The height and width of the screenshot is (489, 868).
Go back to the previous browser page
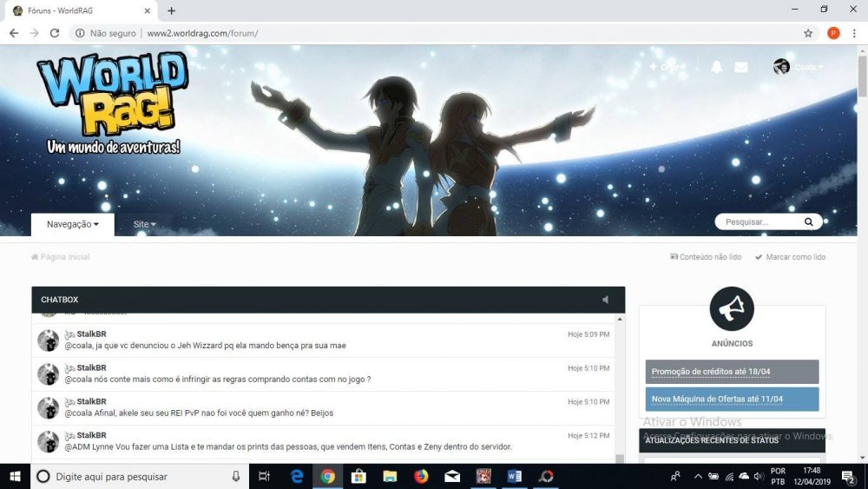tap(14, 33)
